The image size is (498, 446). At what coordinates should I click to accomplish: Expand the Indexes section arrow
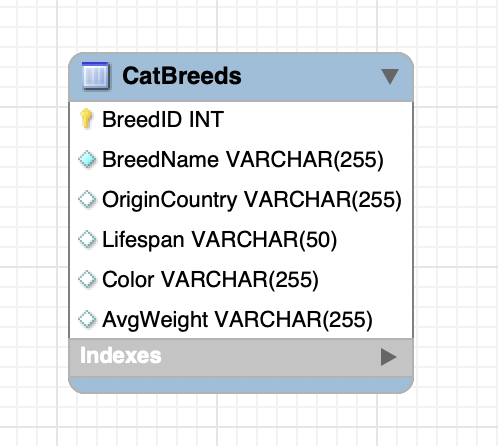pyautogui.click(x=388, y=357)
